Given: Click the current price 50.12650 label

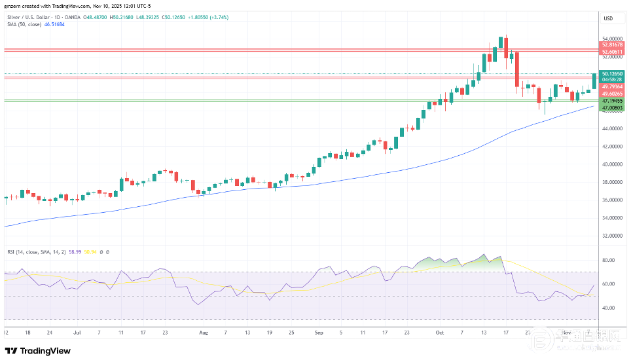Looking at the screenshot, I should coord(612,73).
